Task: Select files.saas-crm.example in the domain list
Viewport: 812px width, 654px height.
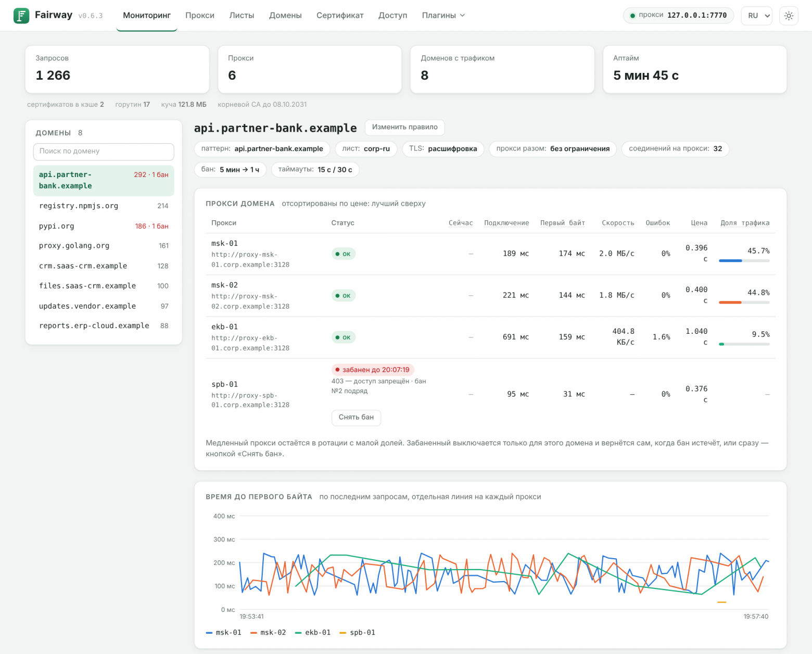Action: coord(104,286)
